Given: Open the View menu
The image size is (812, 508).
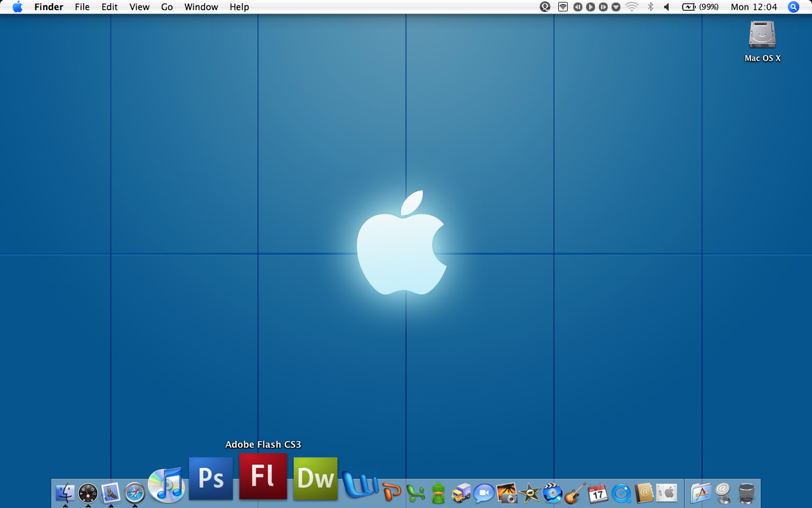Looking at the screenshot, I should pos(140,7).
